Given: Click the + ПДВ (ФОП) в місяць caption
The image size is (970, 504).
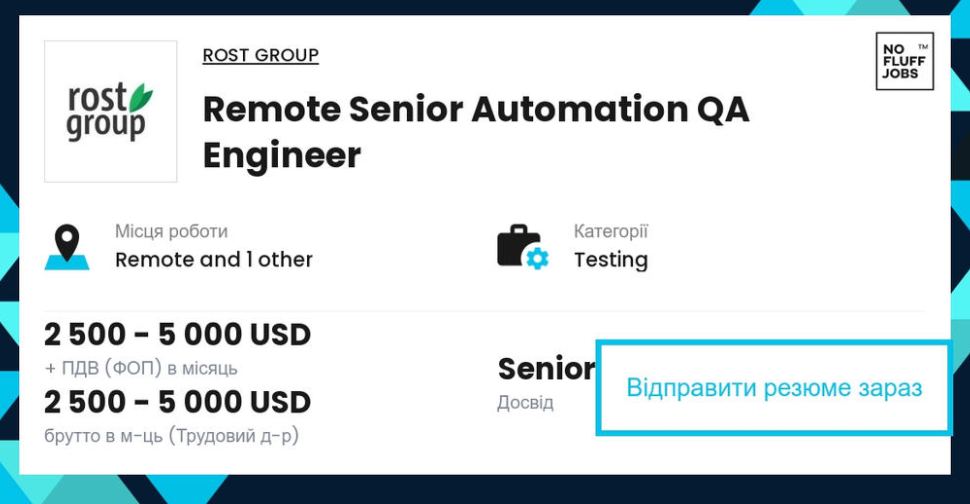Looking at the screenshot, I should (141, 369).
